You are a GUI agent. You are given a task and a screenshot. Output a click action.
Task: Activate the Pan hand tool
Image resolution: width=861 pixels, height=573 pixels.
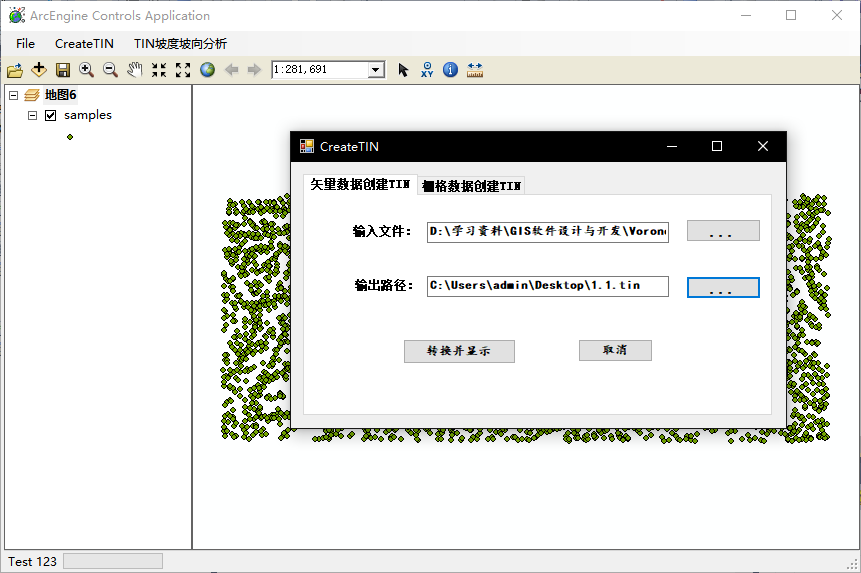pos(135,70)
